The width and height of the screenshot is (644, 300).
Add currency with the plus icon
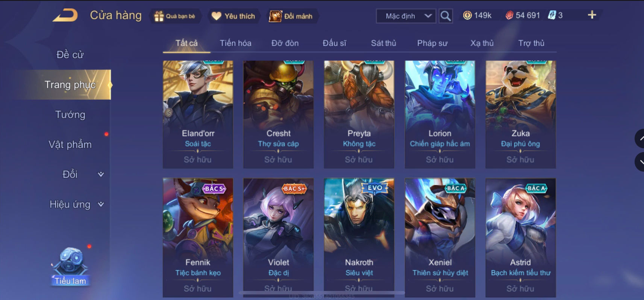pyautogui.click(x=592, y=15)
